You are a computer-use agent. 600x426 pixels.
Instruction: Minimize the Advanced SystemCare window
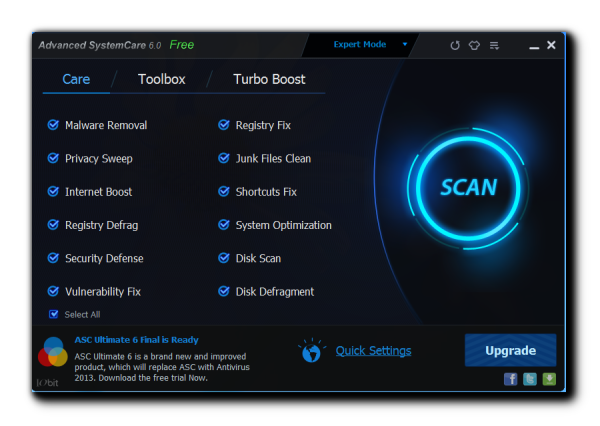point(534,47)
